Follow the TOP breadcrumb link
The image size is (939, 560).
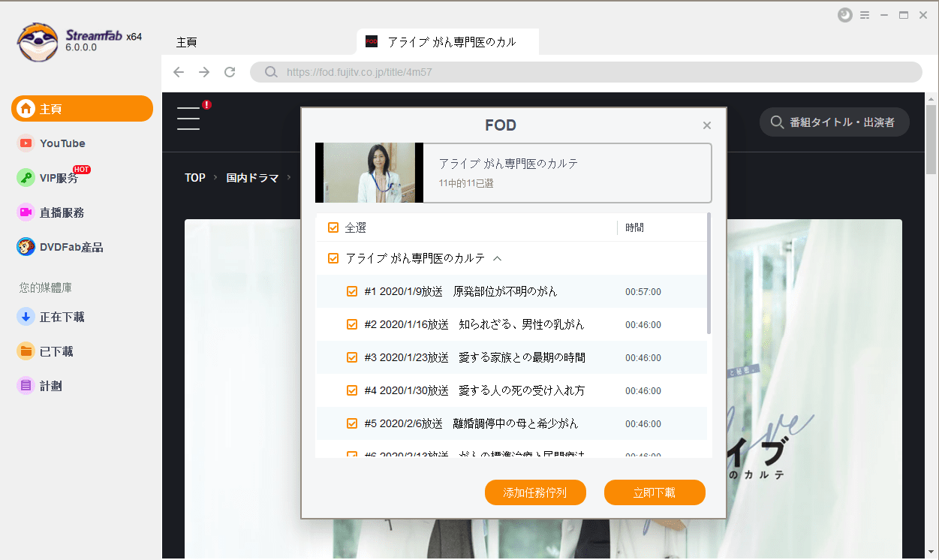[195, 178]
